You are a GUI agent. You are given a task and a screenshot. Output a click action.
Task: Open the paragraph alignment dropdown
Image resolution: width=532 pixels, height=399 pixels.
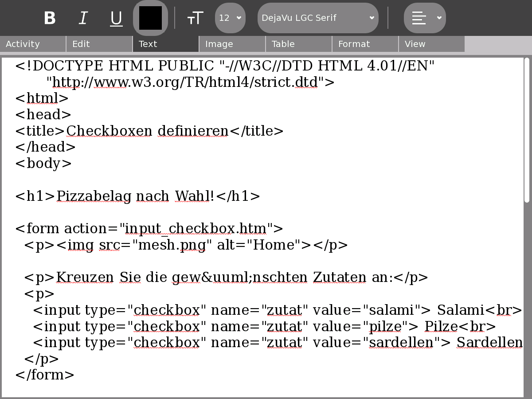[425, 18]
